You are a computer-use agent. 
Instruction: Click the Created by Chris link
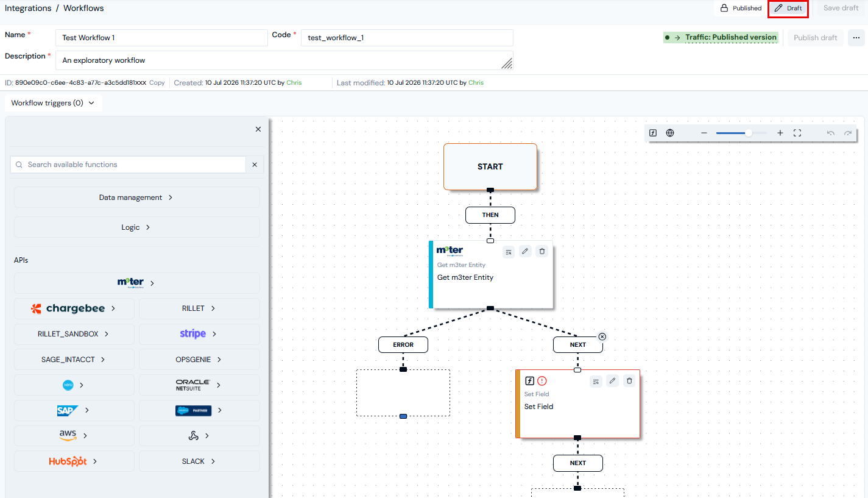click(x=294, y=83)
